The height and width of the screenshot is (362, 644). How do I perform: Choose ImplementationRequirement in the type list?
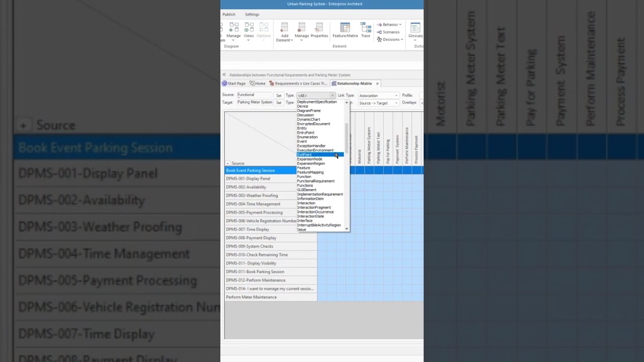pos(320,195)
